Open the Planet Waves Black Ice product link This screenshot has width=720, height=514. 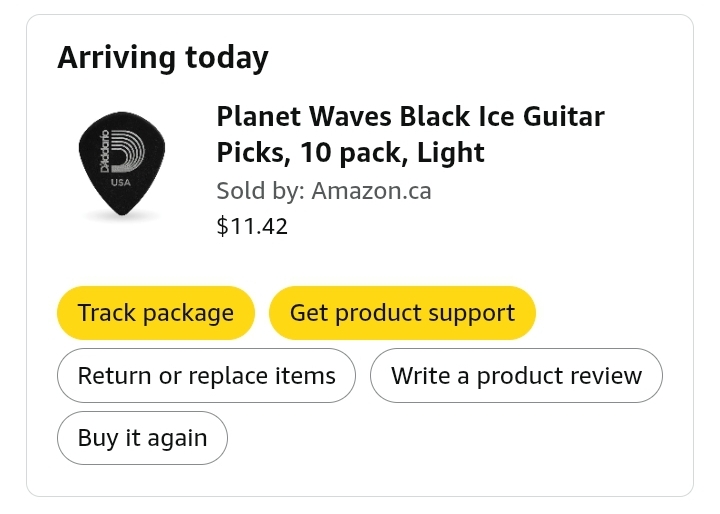[x=410, y=117]
